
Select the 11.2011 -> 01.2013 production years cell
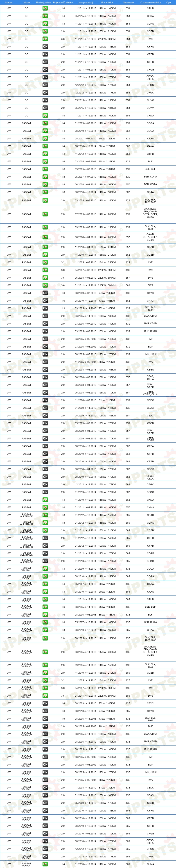pos(86,70)
